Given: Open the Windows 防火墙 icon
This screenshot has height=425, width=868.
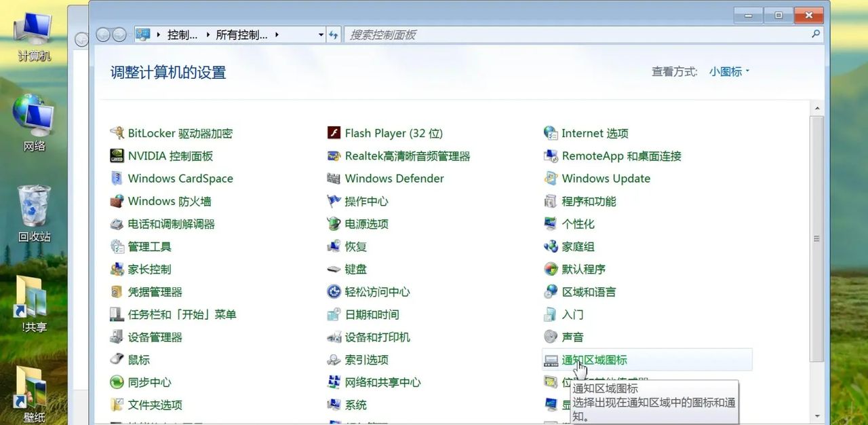Looking at the screenshot, I should coord(117,201).
